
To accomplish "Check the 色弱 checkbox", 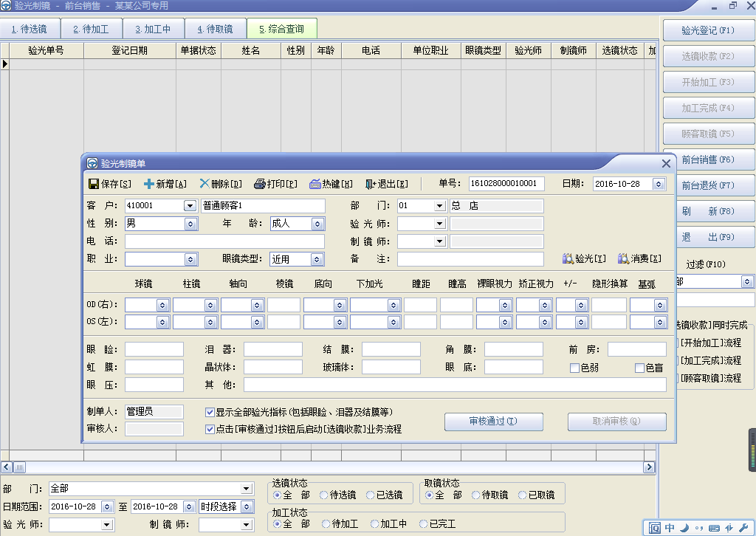I will point(574,368).
